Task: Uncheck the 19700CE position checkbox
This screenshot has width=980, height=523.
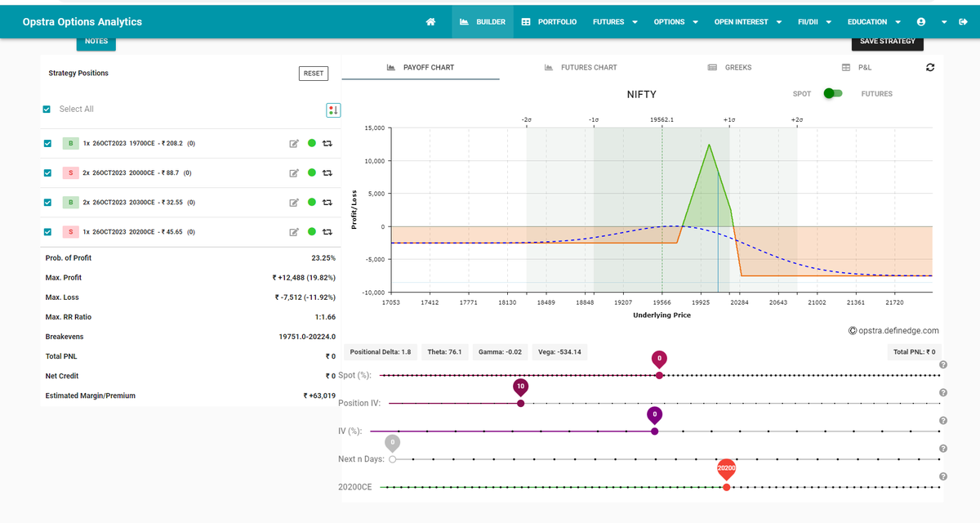Action: (47, 144)
